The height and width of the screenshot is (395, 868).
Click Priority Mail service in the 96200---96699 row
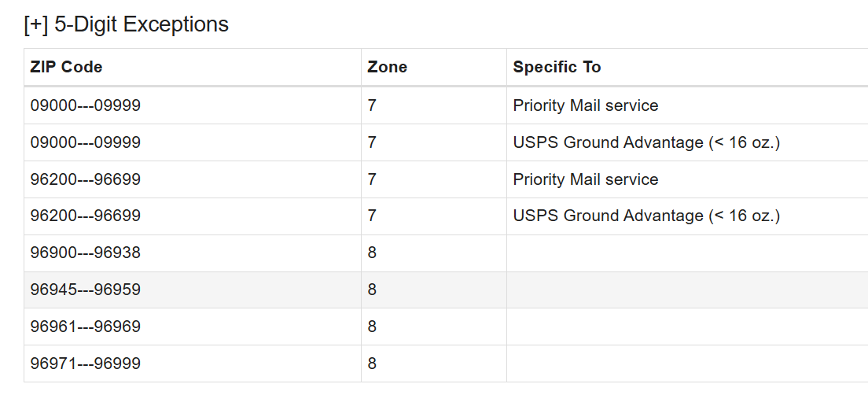pos(586,179)
